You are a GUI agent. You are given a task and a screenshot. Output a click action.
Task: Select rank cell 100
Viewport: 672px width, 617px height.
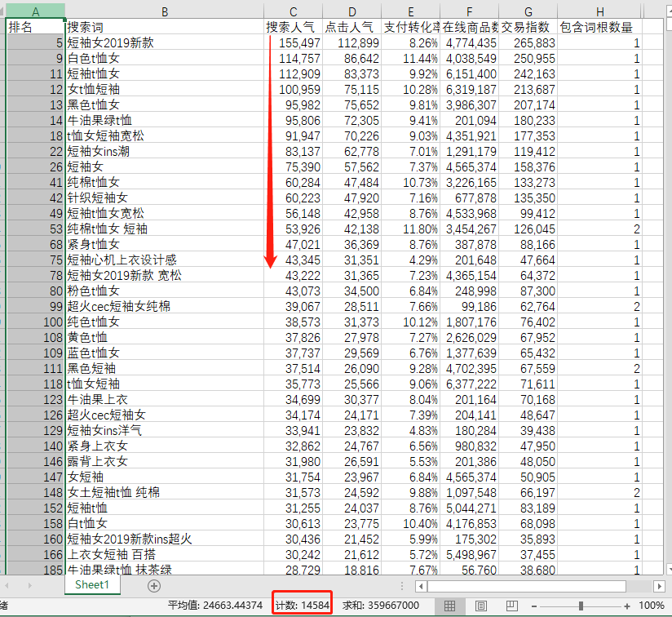click(x=36, y=322)
